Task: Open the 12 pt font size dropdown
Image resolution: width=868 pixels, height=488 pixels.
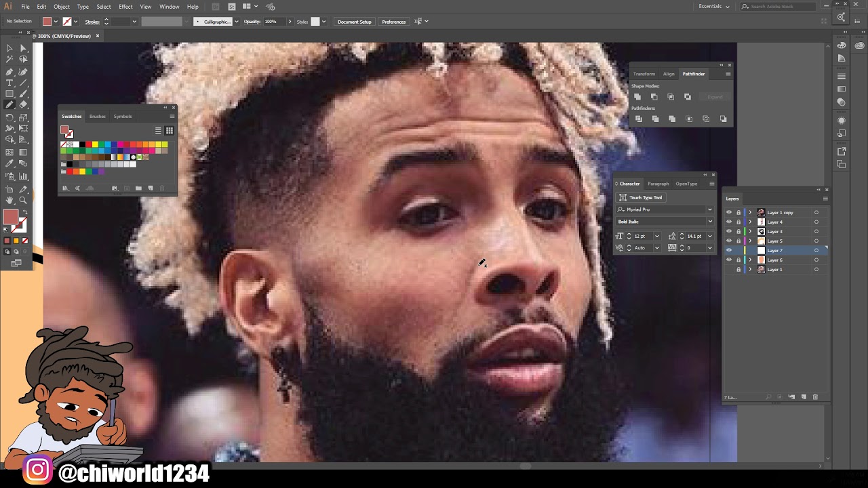Action: 656,236
